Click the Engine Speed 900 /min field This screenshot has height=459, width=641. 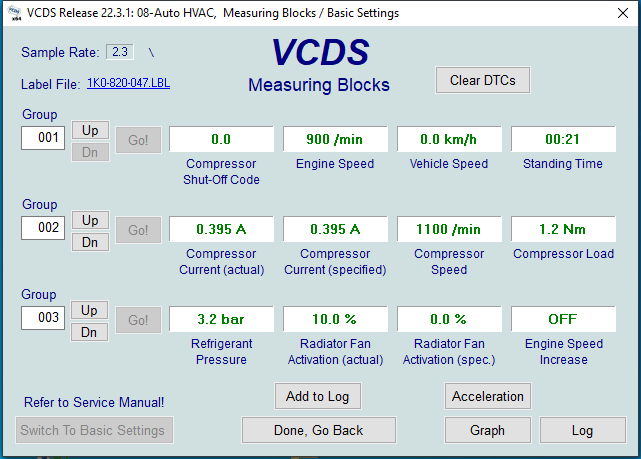[334, 139]
